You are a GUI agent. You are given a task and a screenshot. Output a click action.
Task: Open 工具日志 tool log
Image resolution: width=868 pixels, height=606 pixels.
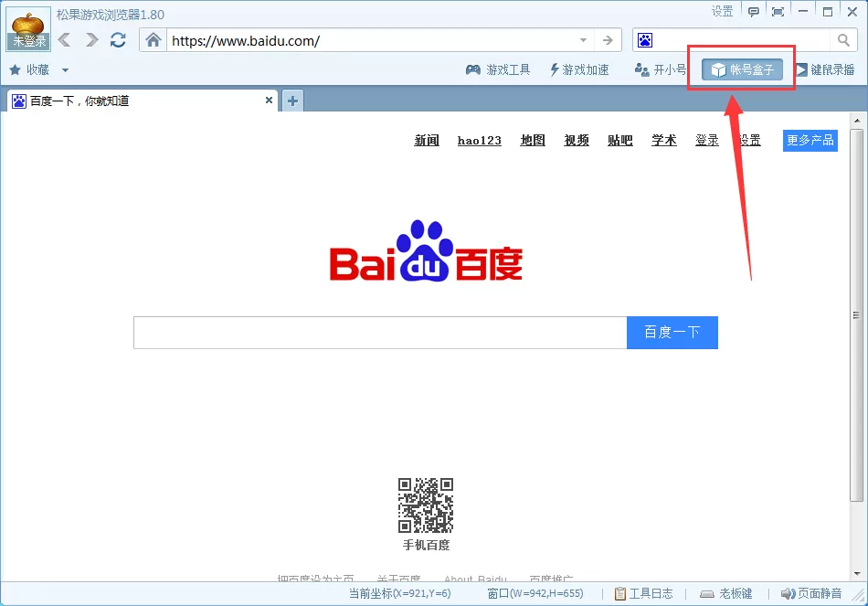pyautogui.click(x=644, y=594)
